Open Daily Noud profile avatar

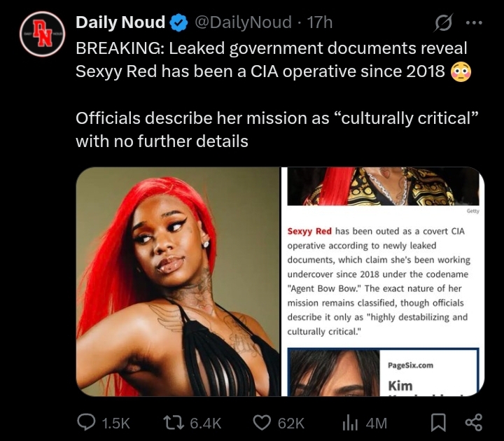pyautogui.click(x=43, y=34)
